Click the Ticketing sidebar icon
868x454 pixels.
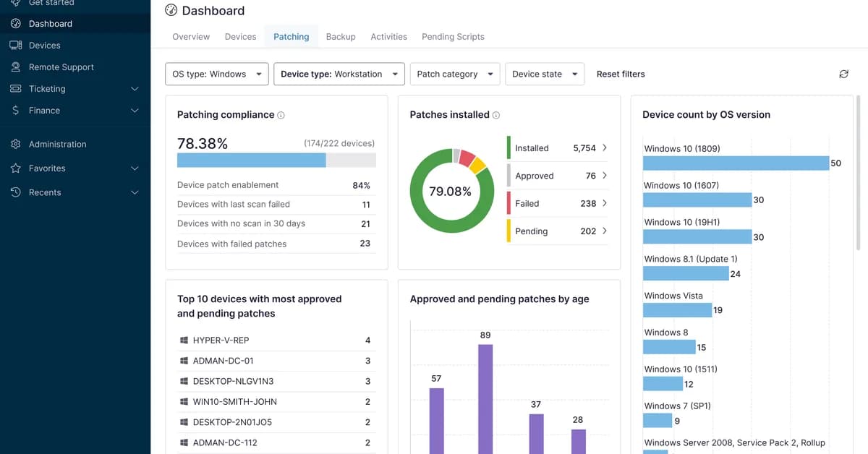coord(16,89)
